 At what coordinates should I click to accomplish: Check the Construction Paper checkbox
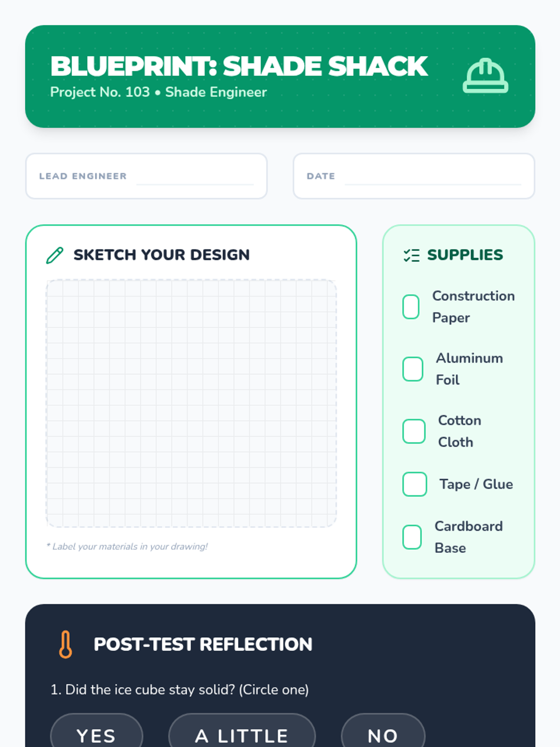[x=411, y=307]
